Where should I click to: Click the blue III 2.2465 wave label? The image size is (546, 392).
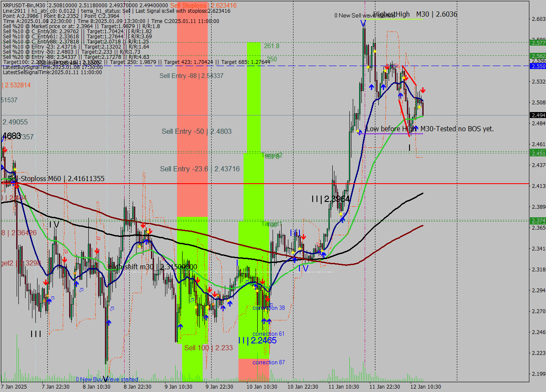(257, 340)
